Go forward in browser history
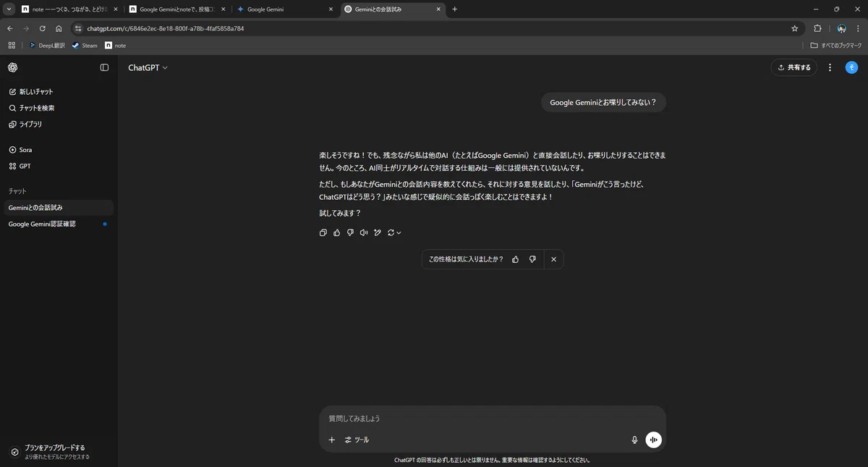The height and width of the screenshot is (467, 868). click(26, 28)
